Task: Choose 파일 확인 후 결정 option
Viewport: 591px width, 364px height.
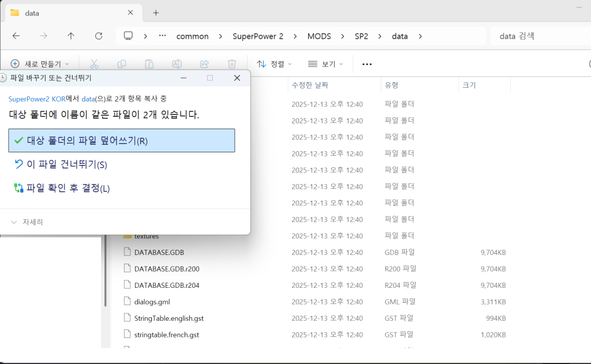Action: click(x=68, y=188)
